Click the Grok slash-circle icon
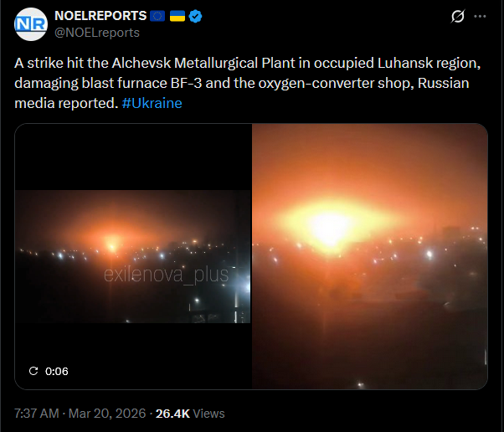 457,16
